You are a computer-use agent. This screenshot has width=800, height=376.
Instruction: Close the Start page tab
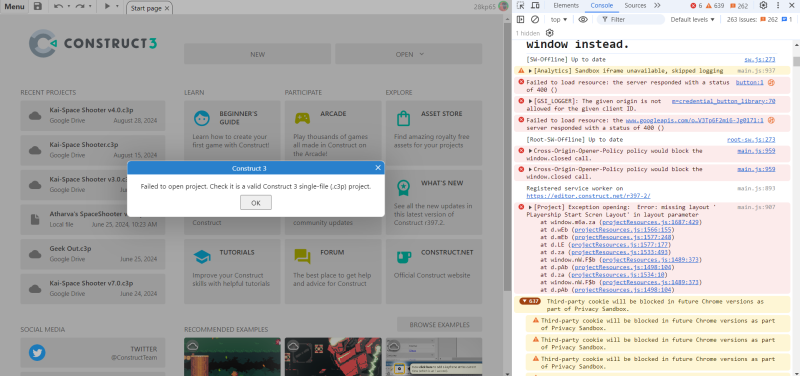(x=167, y=8)
